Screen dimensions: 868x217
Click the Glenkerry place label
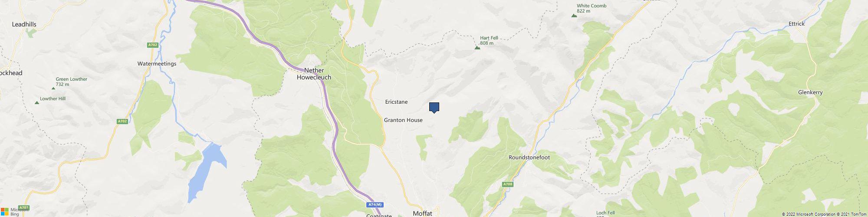pos(810,93)
